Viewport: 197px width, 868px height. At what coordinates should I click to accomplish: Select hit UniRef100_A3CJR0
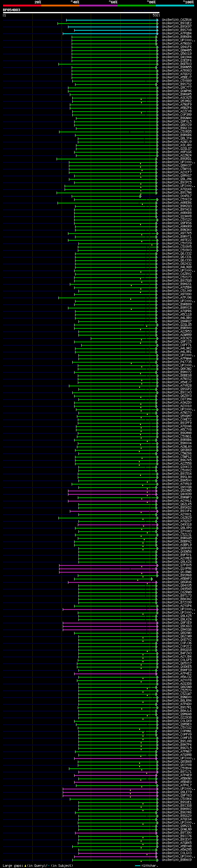coord(177,145)
